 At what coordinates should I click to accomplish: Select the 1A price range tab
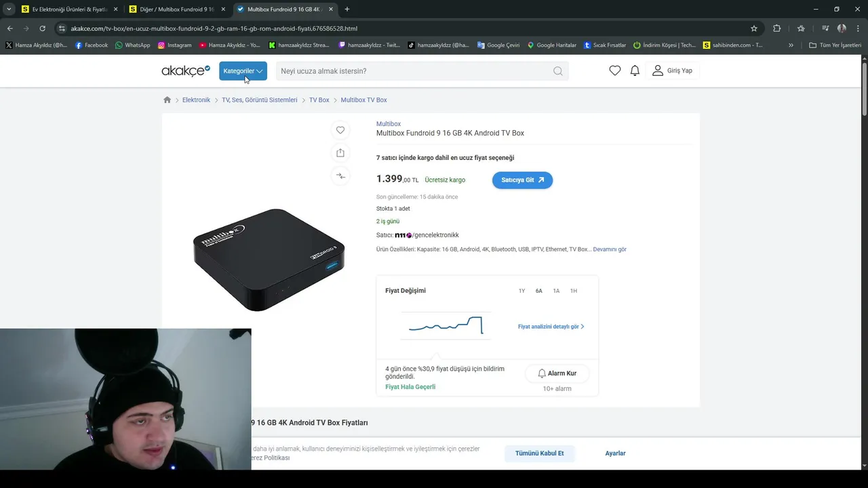(x=556, y=291)
